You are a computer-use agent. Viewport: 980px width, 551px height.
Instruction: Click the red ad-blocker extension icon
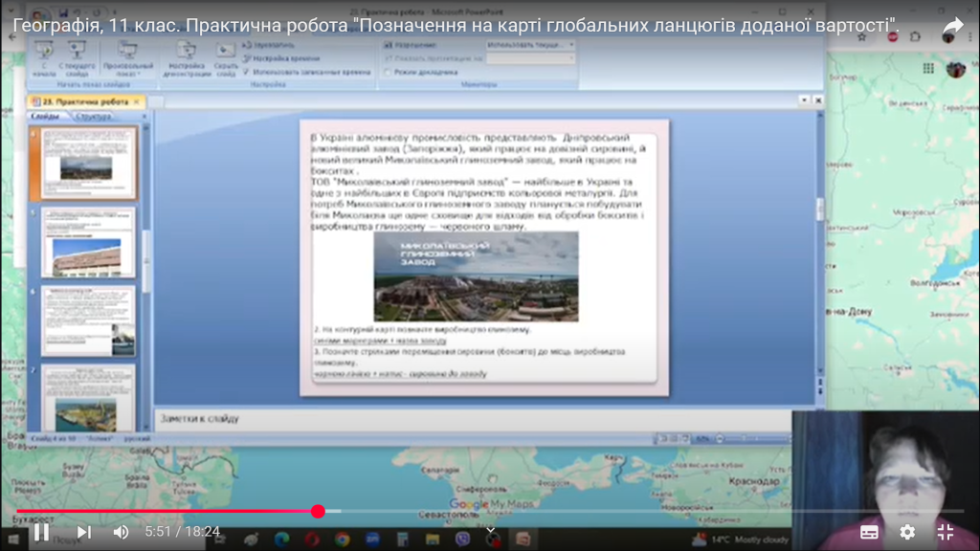[x=893, y=37]
